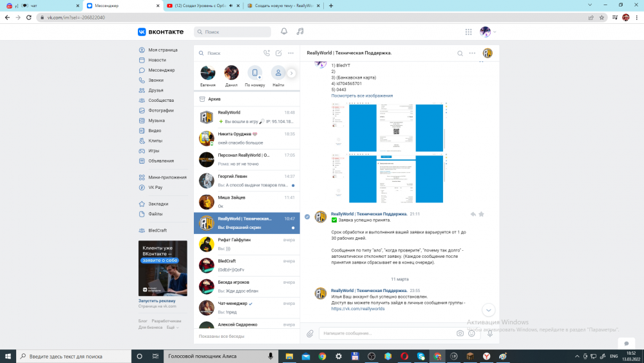Open VK services grid menu

pyautogui.click(x=469, y=32)
